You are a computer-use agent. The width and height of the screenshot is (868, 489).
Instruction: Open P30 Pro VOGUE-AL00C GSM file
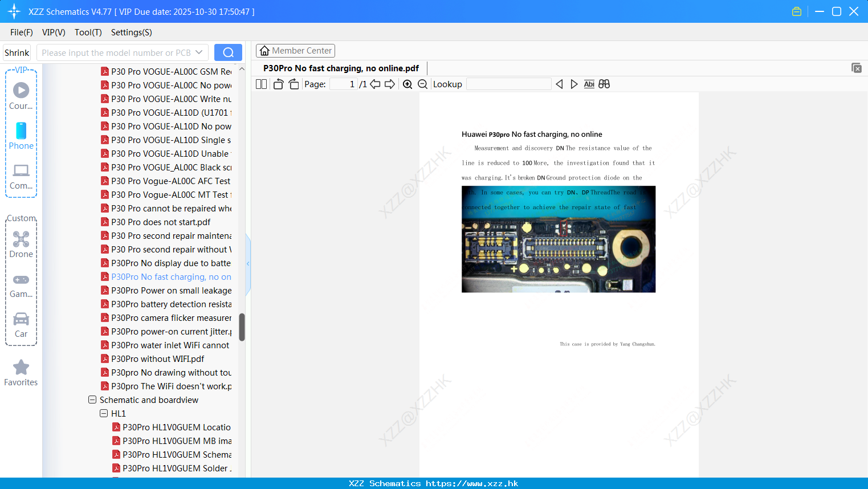pyautogui.click(x=166, y=72)
